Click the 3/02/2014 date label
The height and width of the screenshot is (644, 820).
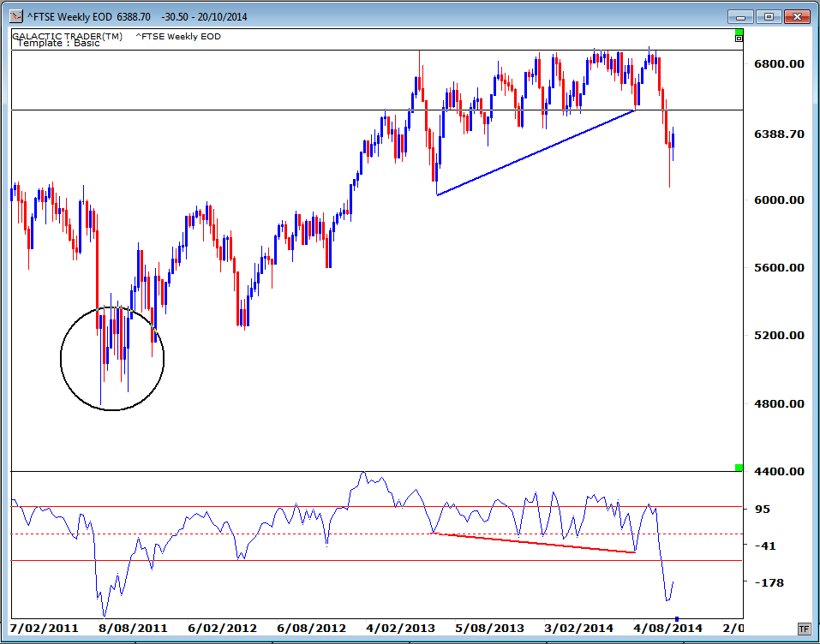(x=579, y=629)
